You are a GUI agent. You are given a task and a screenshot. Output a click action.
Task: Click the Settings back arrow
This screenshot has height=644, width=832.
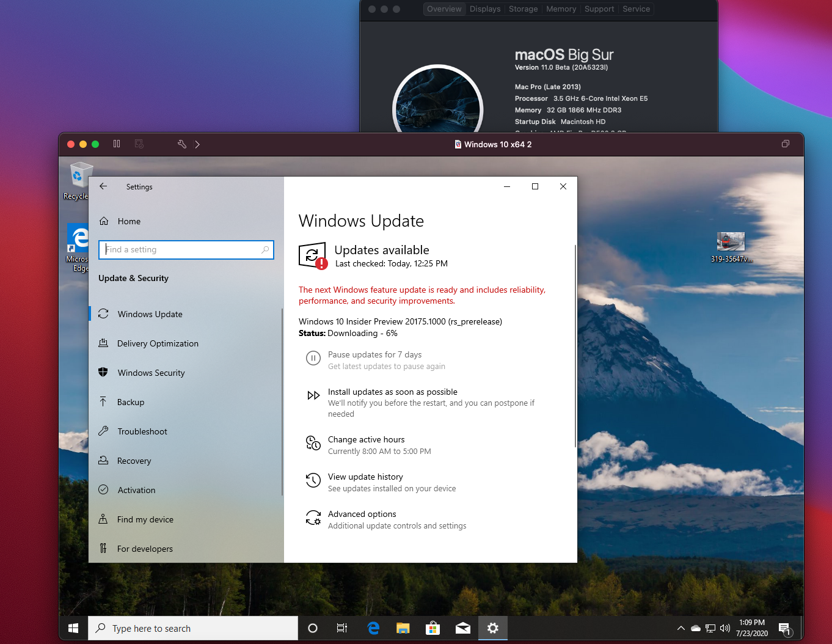point(103,186)
